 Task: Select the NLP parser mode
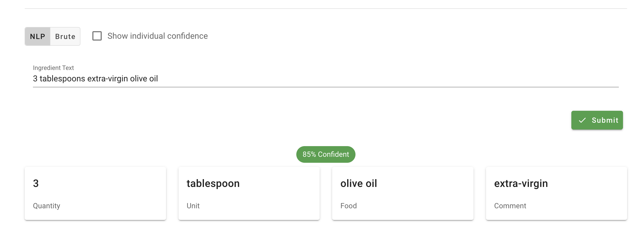37,36
